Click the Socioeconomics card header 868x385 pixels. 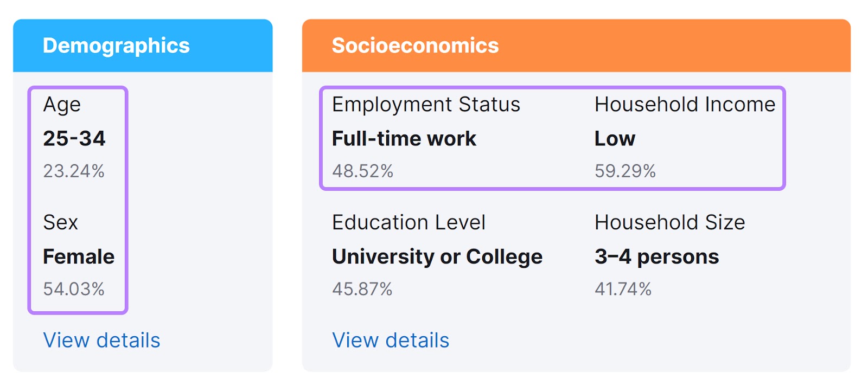click(576, 46)
